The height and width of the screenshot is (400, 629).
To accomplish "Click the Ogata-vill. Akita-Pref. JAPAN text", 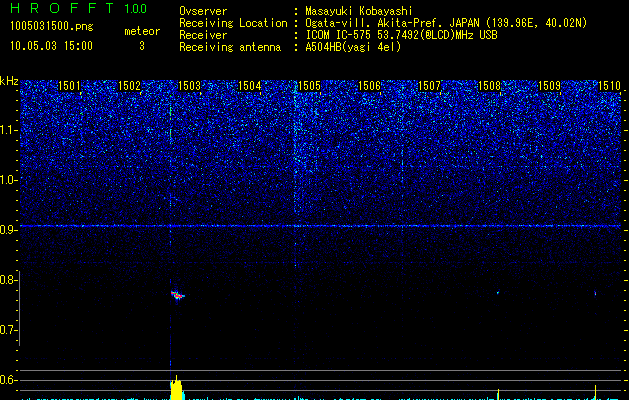I will point(392,23).
